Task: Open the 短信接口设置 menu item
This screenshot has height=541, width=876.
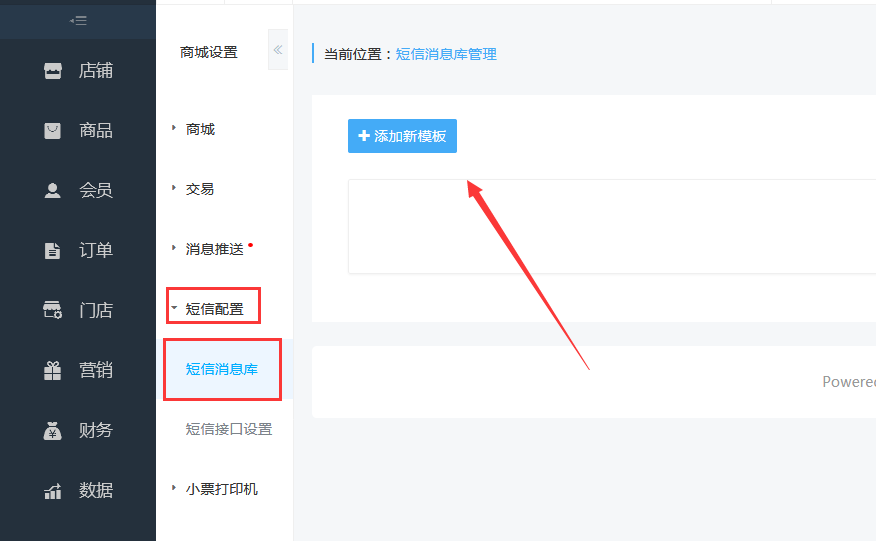Action: [x=228, y=429]
